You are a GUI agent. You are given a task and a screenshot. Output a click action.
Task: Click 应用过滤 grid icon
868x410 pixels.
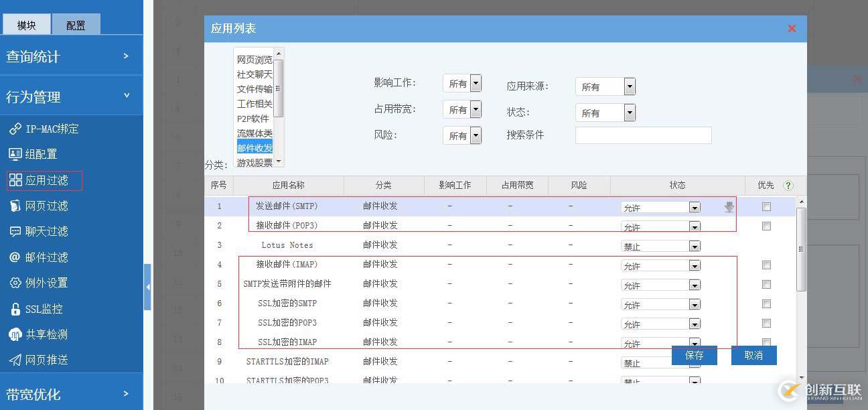[x=15, y=180]
